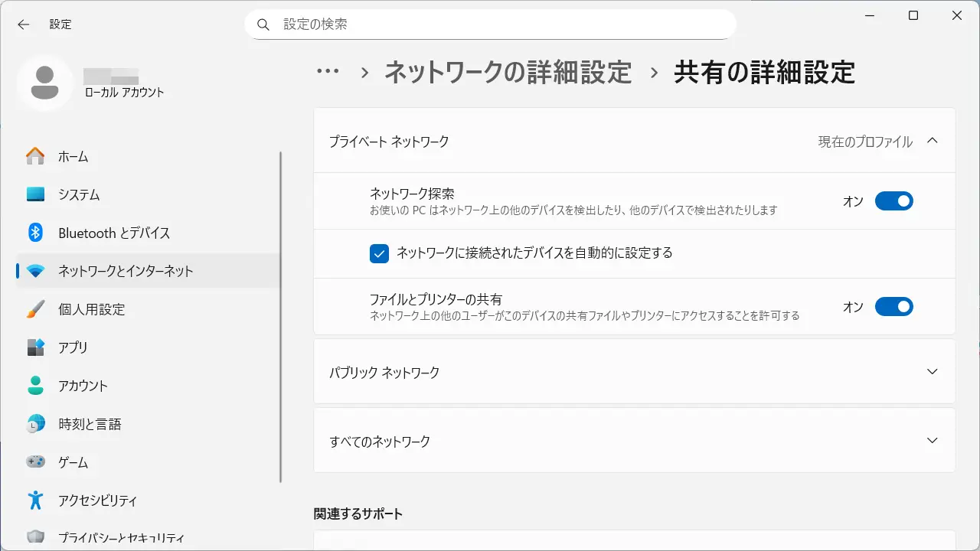Click ネットワークの詳細設定 breadcrumb link
Screen dimensions: 980x551
[508, 72]
